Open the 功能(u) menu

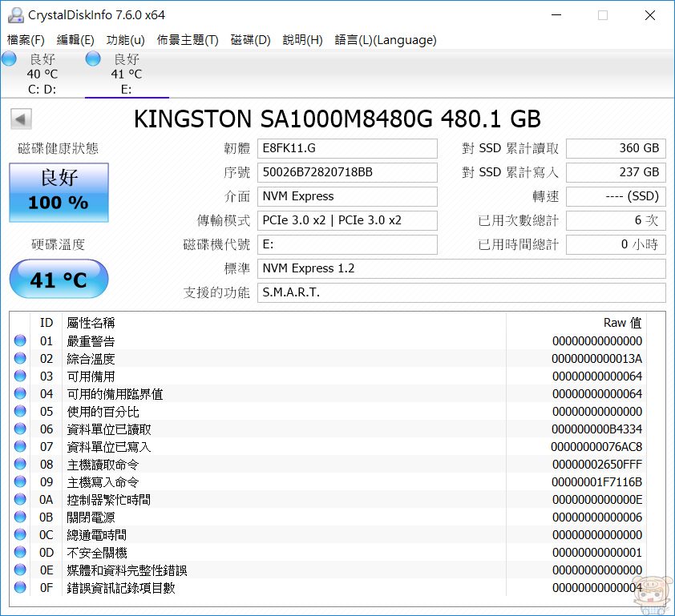click(126, 40)
